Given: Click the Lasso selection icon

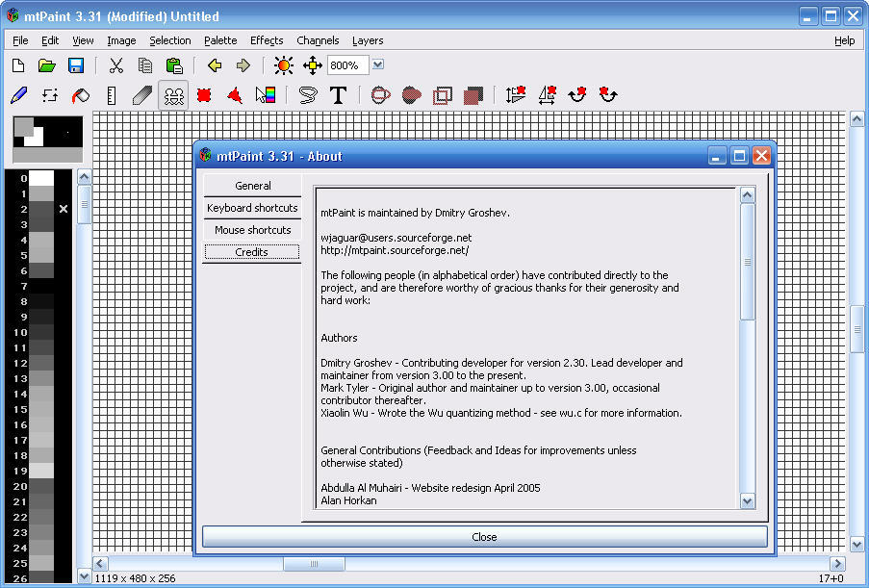Looking at the screenshot, I should point(308,95).
